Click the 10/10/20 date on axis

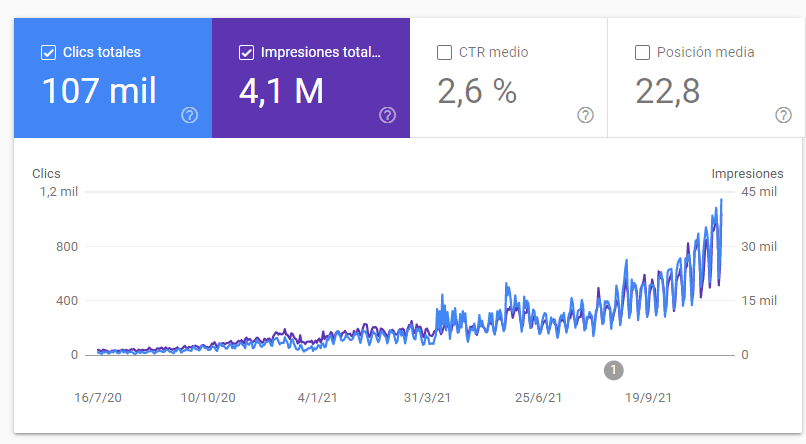pos(208,398)
